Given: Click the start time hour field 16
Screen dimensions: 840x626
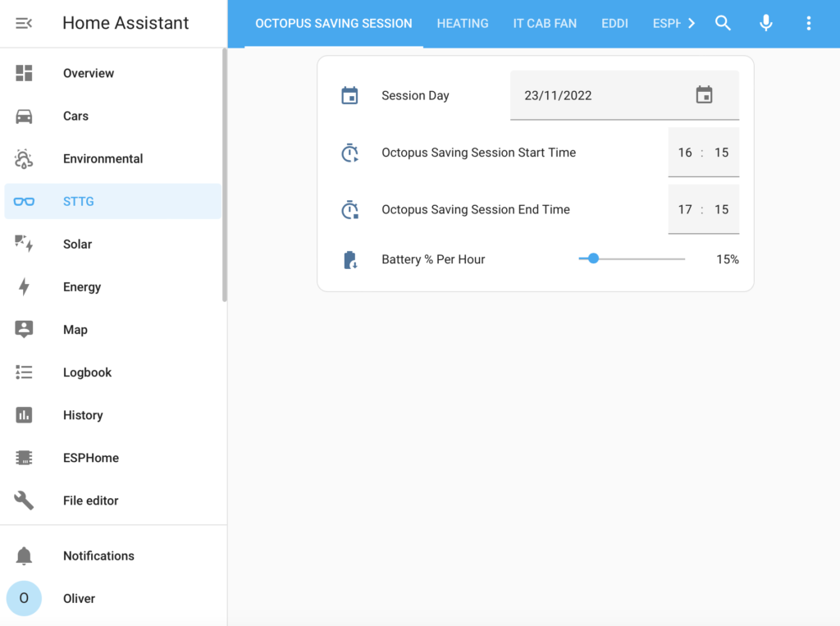Looking at the screenshot, I should point(685,153).
